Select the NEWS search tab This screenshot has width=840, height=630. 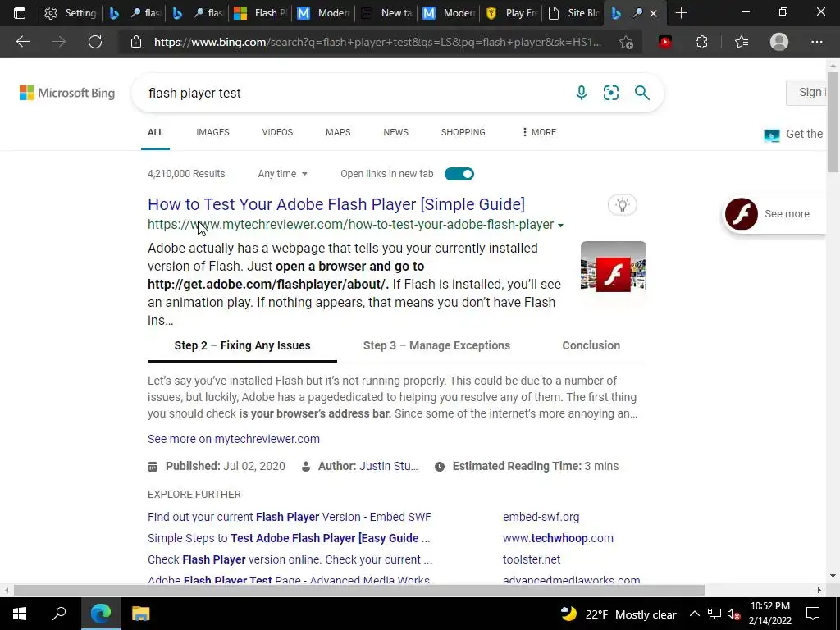coord(396,132)
